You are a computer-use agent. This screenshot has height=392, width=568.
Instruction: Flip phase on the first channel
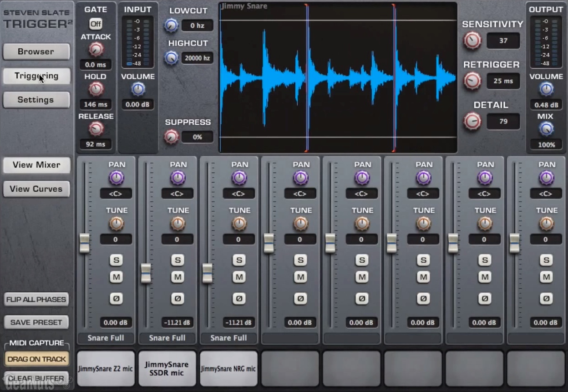tap(116, 299)
